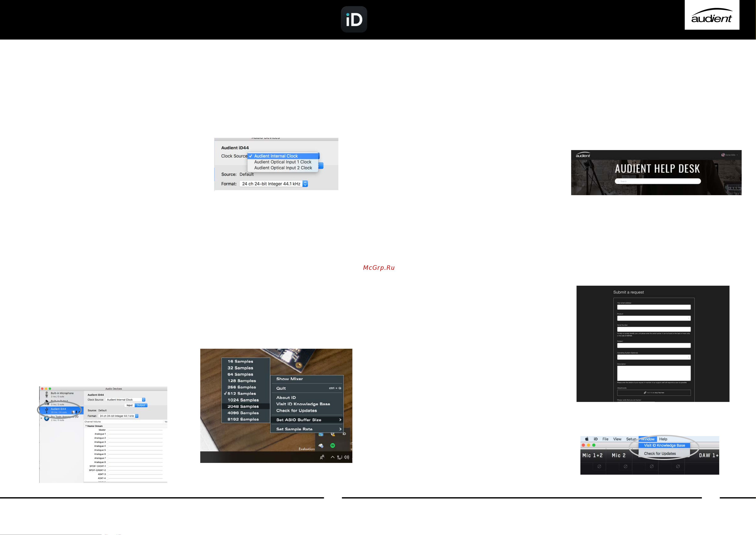Open the Window menu in iD menu bar
The image size is (756, 535).
[648, 439]
